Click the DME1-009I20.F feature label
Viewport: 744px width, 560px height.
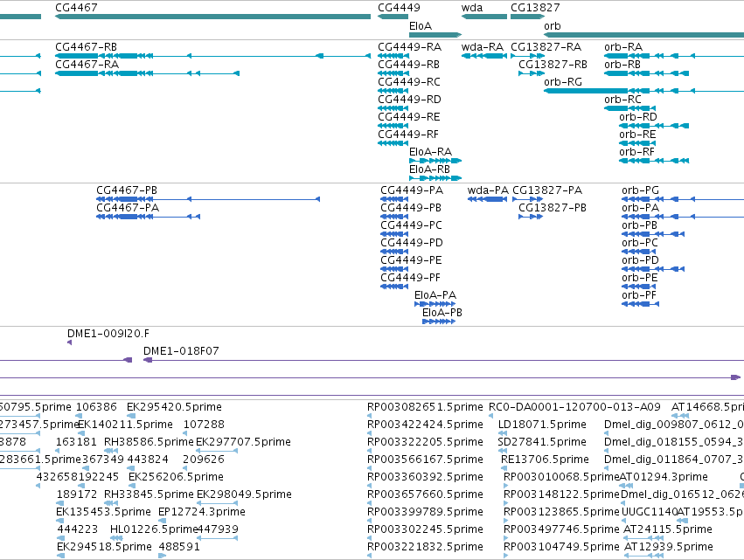[108, 334]
